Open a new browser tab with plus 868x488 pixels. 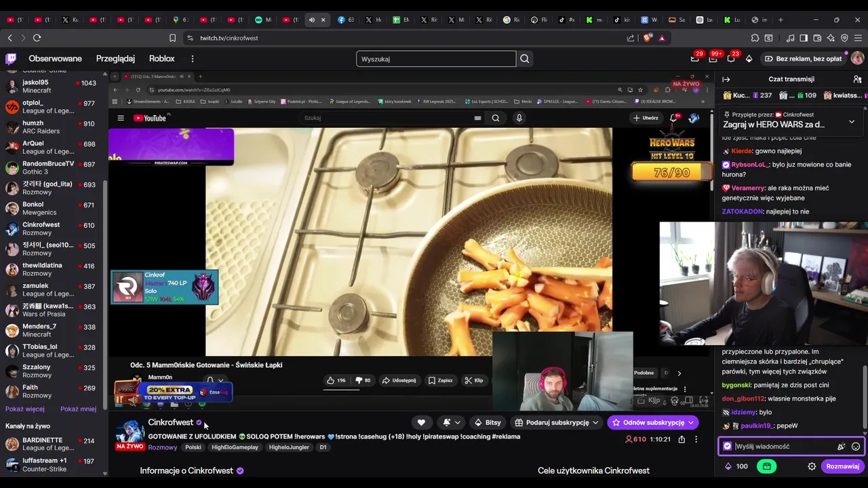(x=781, y=20)
